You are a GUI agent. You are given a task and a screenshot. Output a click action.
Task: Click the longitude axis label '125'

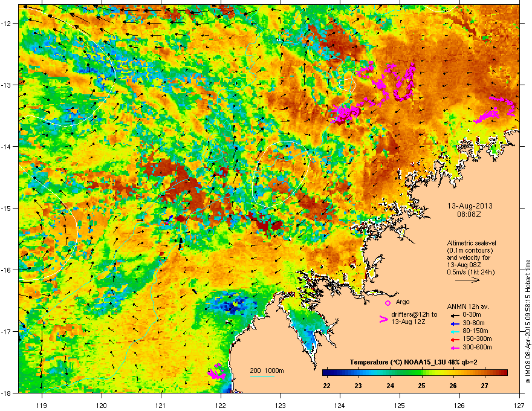[x=400, y=405]
